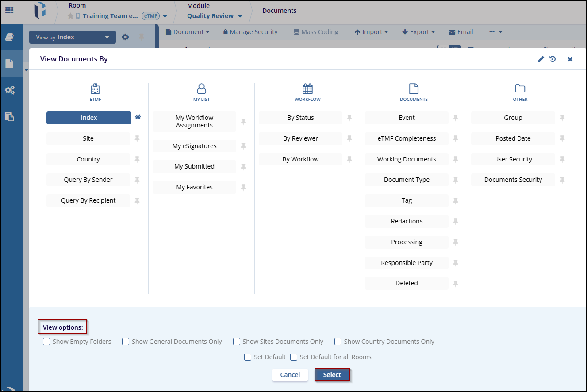The height and width of the screenshot is (392, 587).
Task: Pin the Site view
Action: [137, 139]
